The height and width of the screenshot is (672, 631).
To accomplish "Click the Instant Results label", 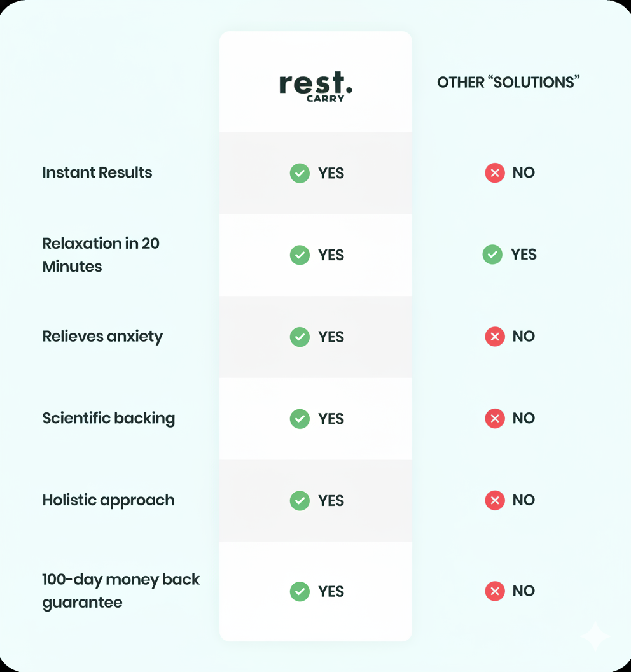I will coord(97,172).
